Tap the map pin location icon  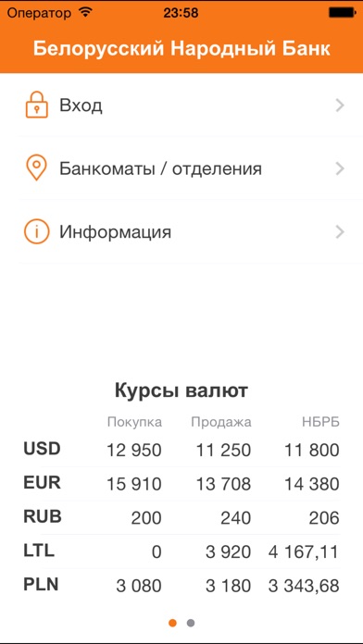pos(36,168)
